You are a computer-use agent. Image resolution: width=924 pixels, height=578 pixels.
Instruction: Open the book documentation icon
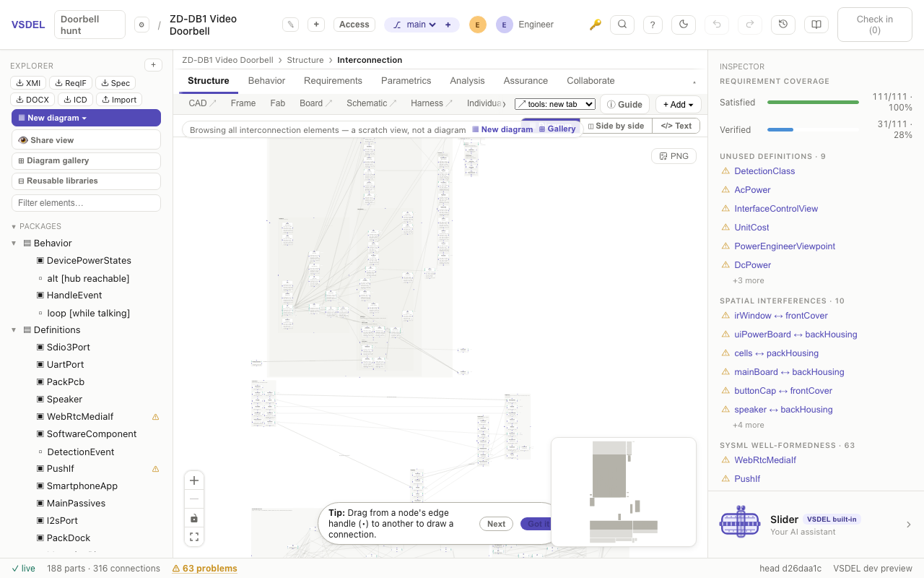coord(816,25)
